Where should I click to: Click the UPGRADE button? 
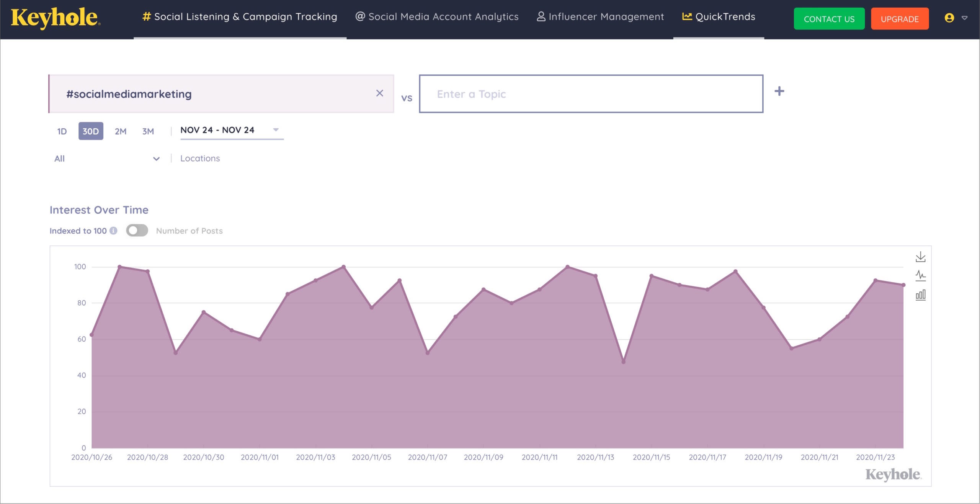pyautogui.click(x=900, y=19)
